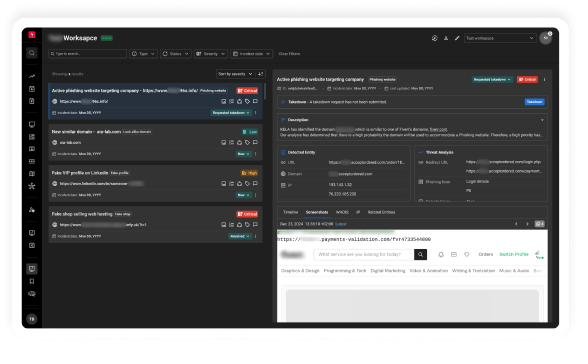Click the Type to search input field
Viewport: 588px width, 364px height.
[87, 54]
